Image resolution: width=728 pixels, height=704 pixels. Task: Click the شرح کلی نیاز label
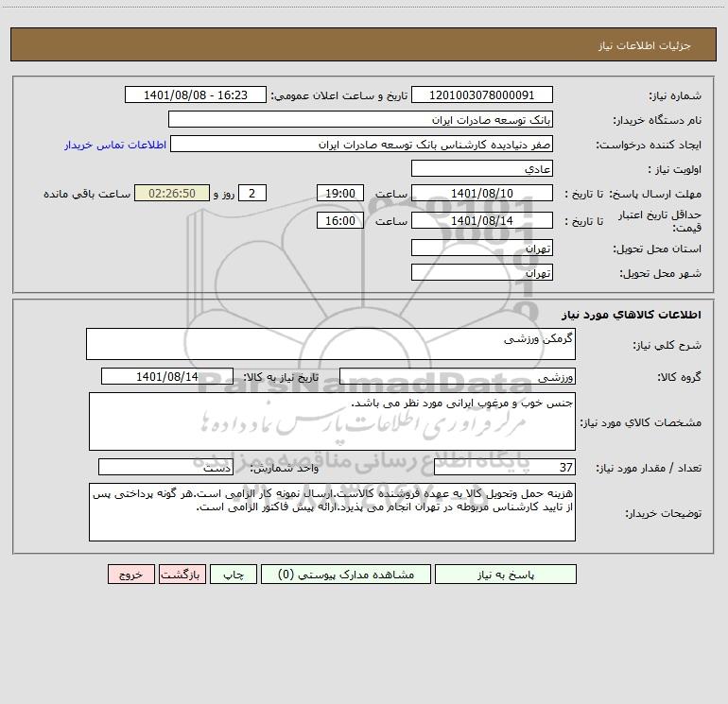(x=667, y=345)
